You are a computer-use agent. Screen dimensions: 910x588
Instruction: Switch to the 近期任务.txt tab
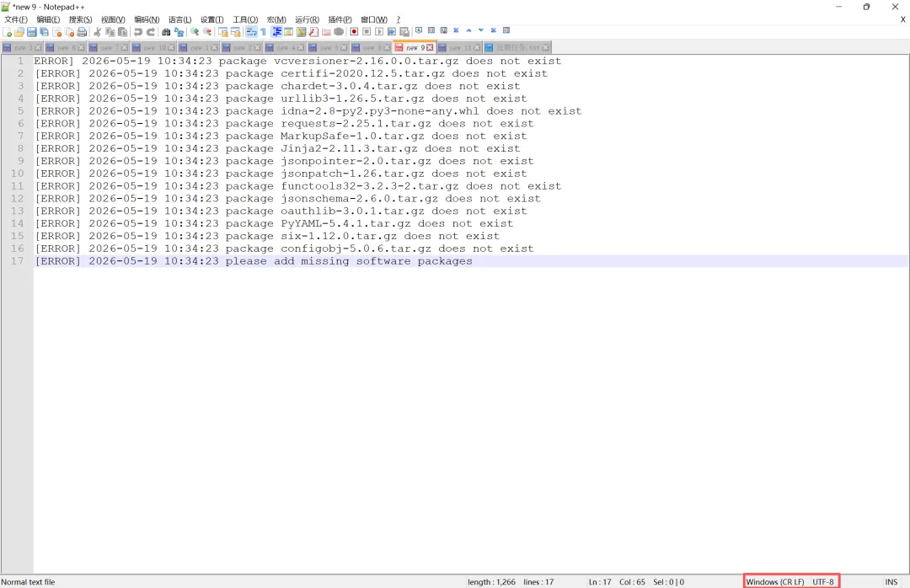click(x=517, y=48)
